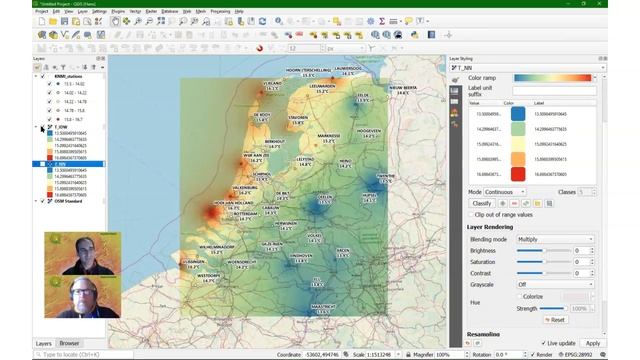Click the Classify button
640x360 pixels.
pos(482,203)
